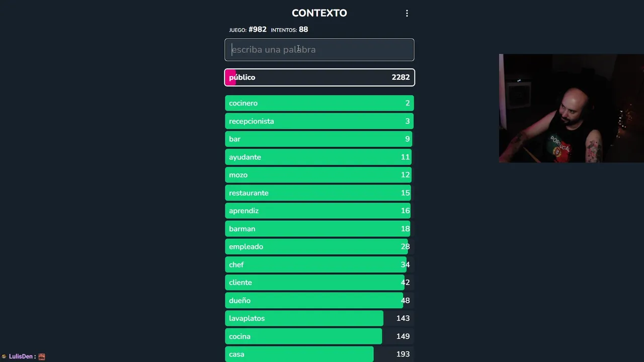Select the 'lavaplatos' guess entry
Screen dimensions: 644x362
coord(319,318)
